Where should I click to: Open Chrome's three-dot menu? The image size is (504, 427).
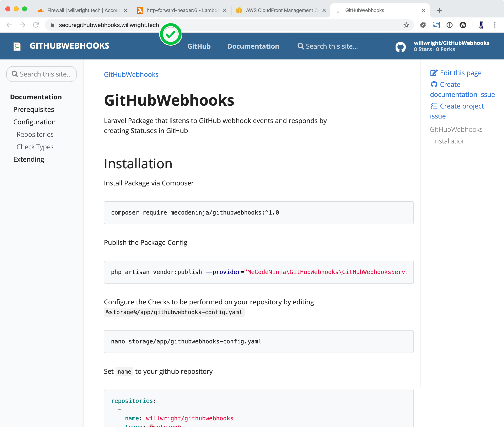click(x=495, y=25)
